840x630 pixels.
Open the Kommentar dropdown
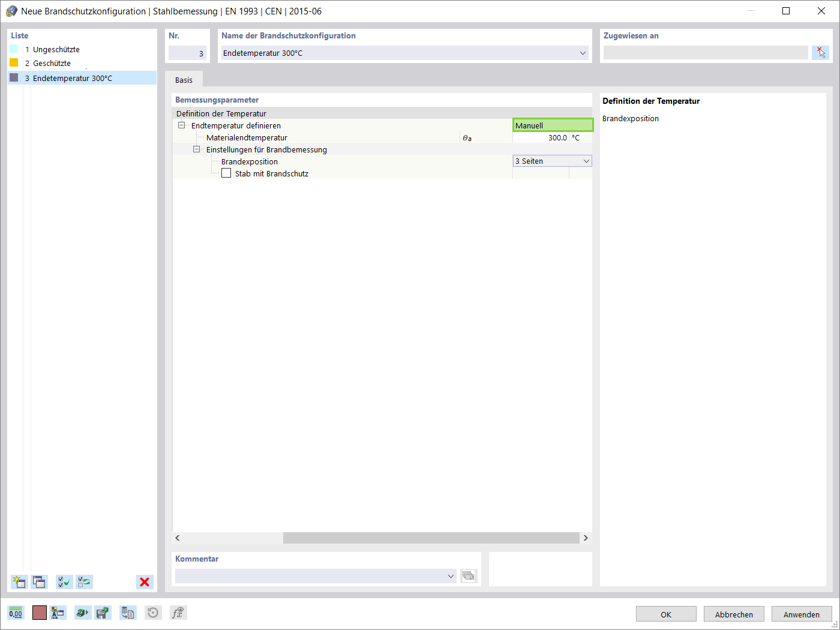[451, 576]
